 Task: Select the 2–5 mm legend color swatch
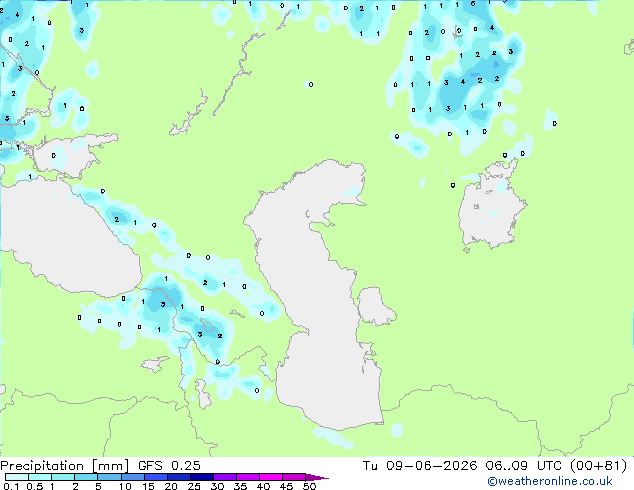(86, 477)
